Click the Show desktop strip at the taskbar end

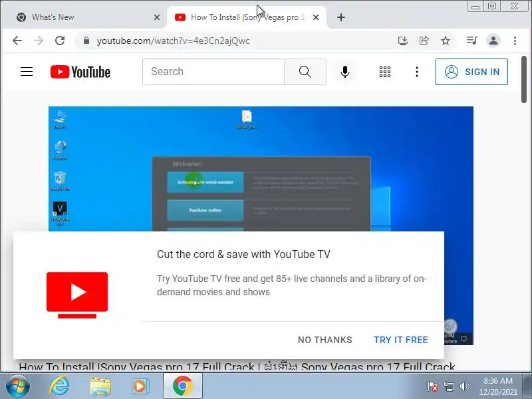coord(527,386)
